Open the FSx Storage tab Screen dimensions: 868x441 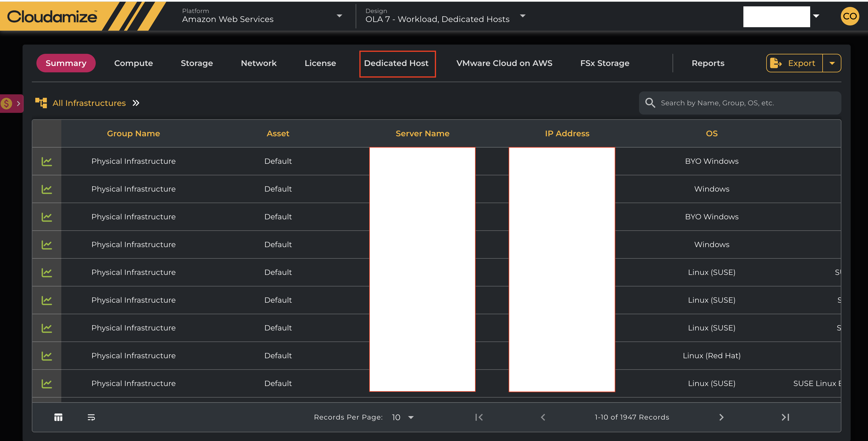[x=605, y=63]
